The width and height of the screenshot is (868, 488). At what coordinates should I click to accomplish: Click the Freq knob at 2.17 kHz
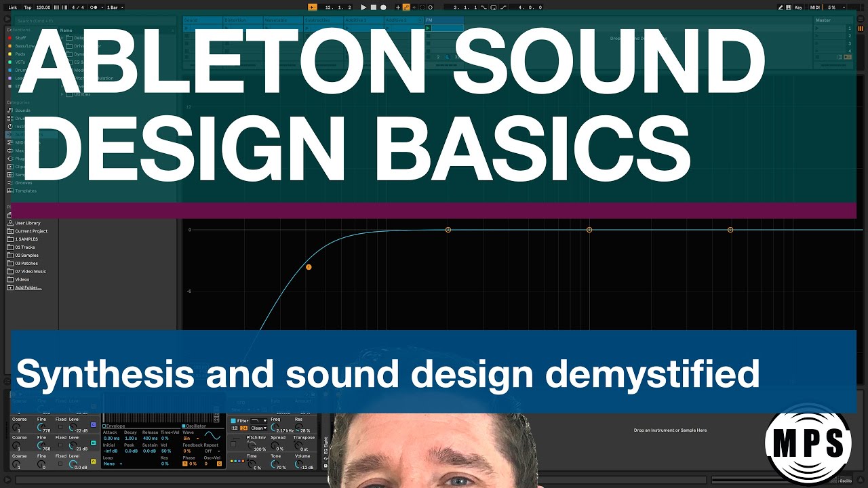point(274,428)
